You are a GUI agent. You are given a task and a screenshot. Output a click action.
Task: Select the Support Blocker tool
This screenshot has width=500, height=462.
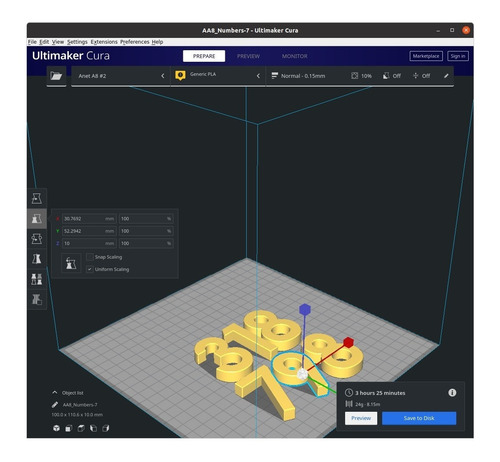pos(37,299)
